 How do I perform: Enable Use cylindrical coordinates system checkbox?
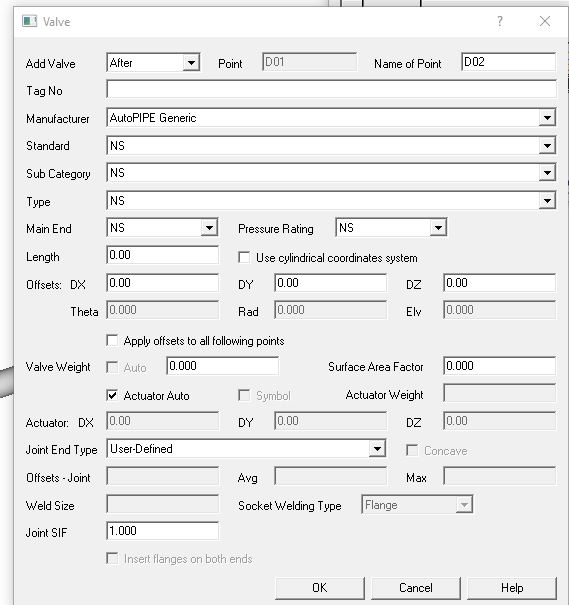tap(244, 257)
